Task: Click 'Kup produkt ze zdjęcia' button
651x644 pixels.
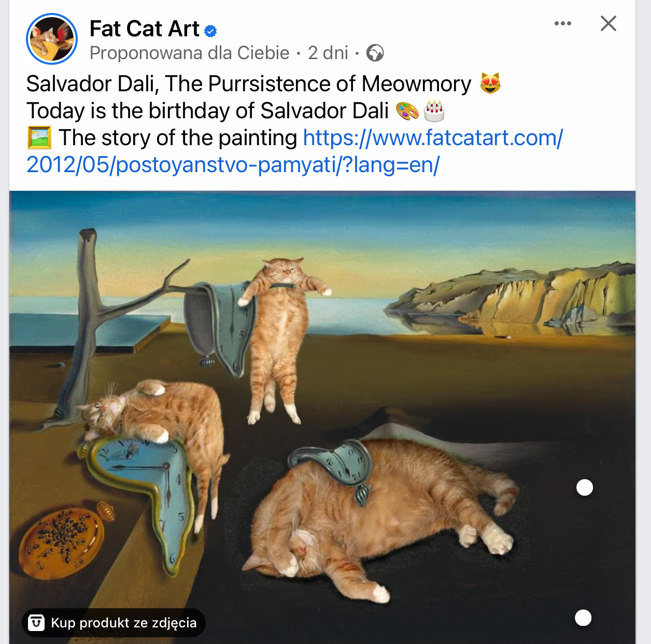Action: click(x=114, y=623)
